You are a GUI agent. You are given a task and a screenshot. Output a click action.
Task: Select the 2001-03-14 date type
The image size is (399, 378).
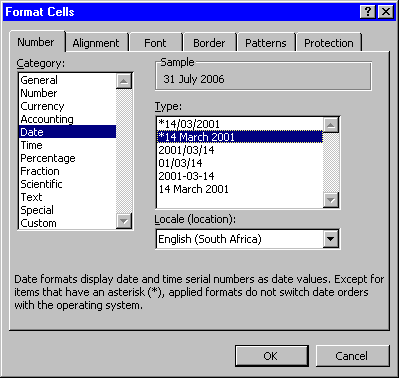[x=240, y=176]
